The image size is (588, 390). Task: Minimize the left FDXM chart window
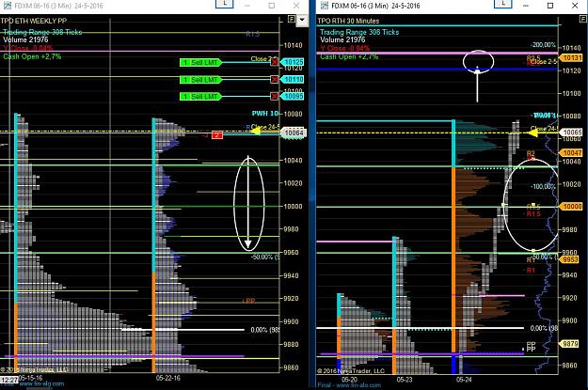[x=247, y=6]
